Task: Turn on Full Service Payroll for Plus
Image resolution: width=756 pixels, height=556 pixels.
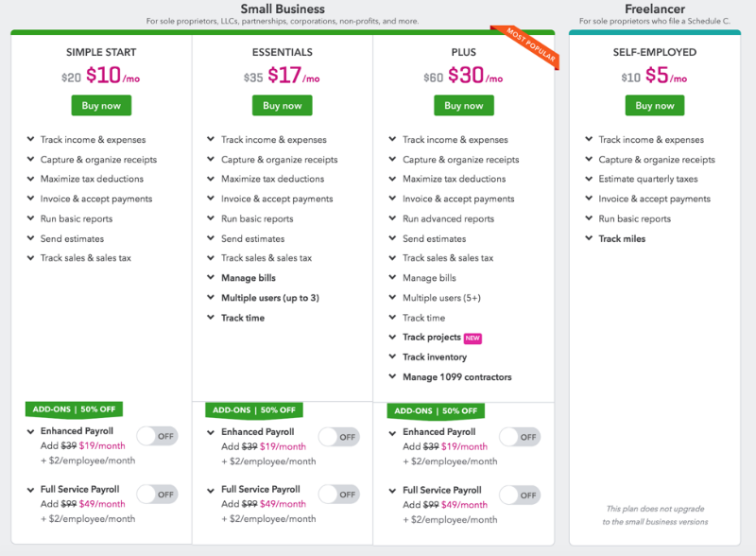Action: (520, 495)
